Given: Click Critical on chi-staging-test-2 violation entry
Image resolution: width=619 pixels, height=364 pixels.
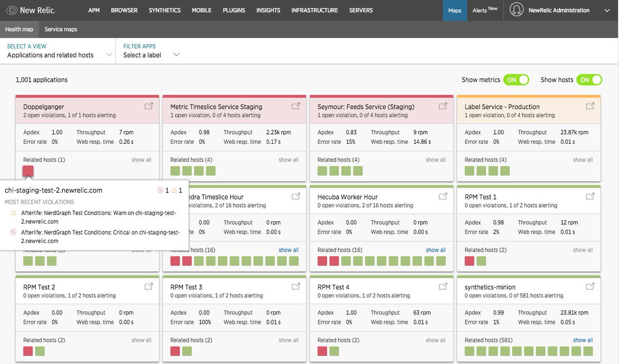Looking at the screenshot, I should (101, 237).
